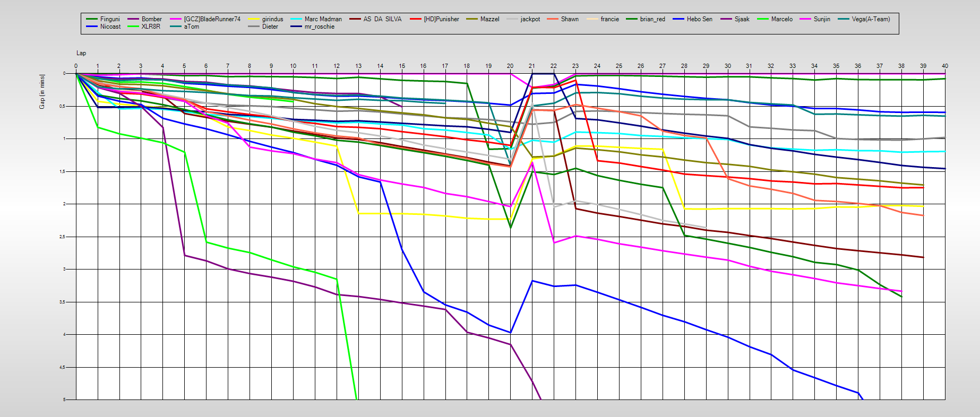Click the AS DA SILVA legend entry
This screenshot has width=980, height=417.
pos(382,19)
